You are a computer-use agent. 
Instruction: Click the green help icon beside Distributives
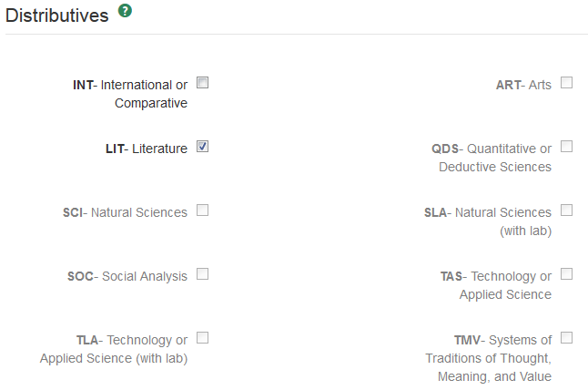126,13
